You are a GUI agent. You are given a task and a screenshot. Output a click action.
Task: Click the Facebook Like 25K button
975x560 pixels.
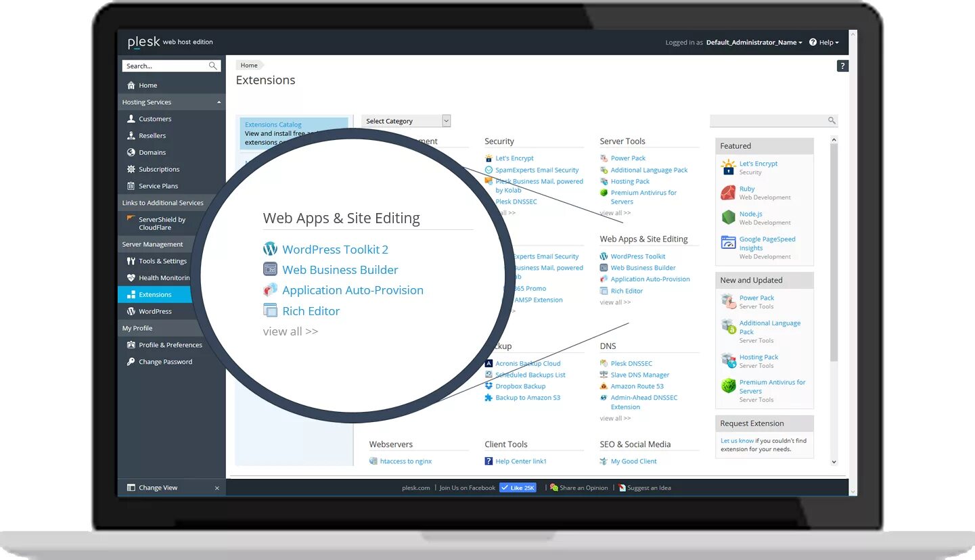coord(518,488)
